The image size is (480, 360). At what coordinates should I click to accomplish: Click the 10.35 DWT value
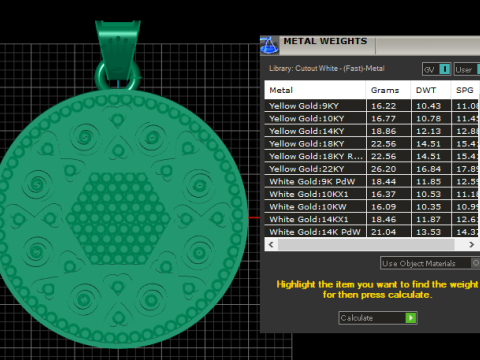[x=429, y=207]
